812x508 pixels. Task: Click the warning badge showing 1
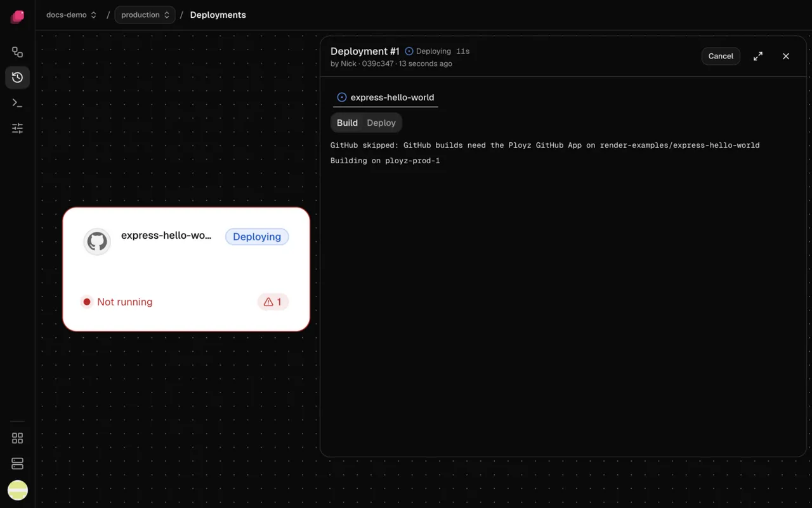click(273, 302)
